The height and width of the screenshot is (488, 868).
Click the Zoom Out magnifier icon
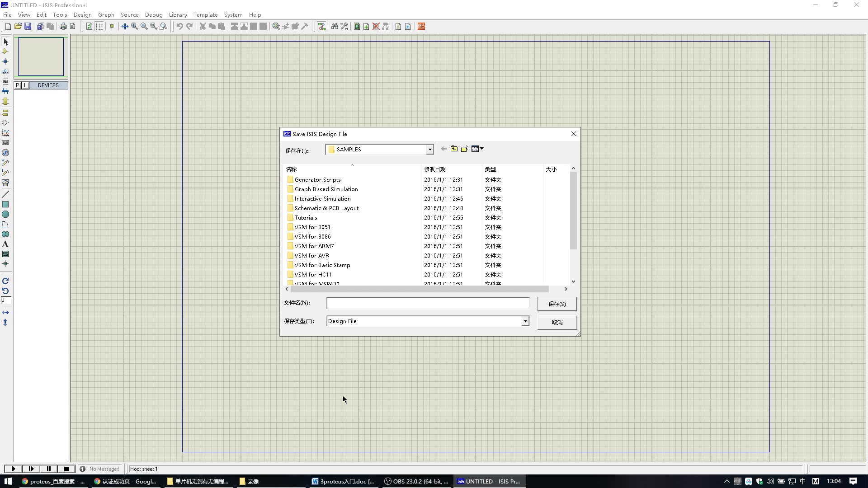(144, 26)
